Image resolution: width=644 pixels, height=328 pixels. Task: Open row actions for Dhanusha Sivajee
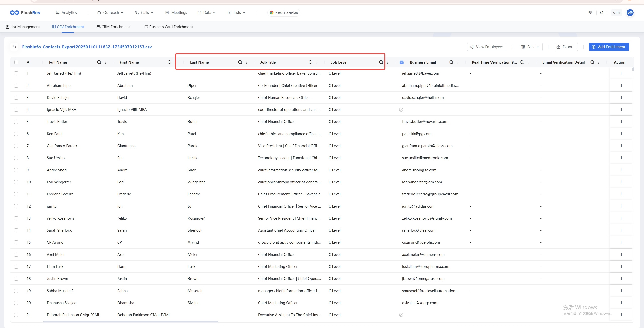(621, 303)
